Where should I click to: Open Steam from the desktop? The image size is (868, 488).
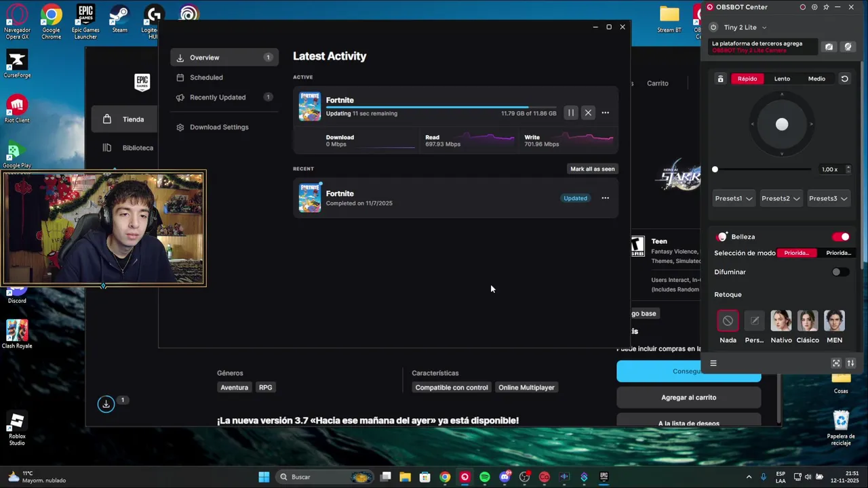point(120,19)
